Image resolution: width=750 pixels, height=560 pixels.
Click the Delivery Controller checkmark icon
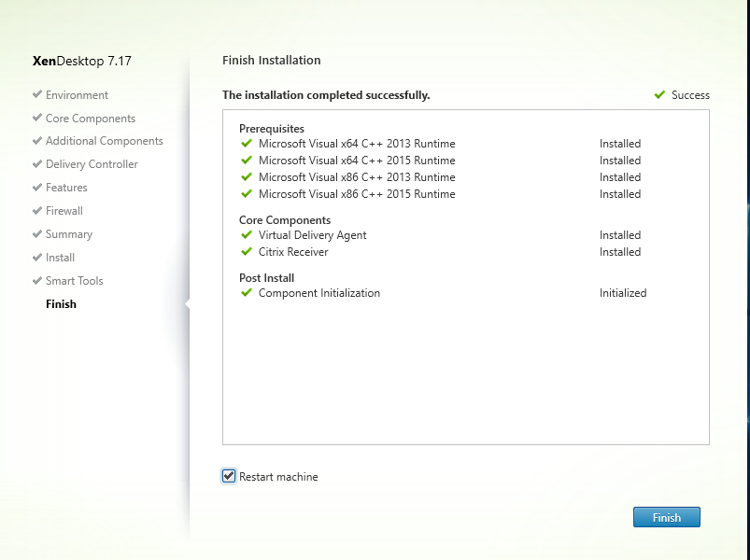(x=37, y=164)
